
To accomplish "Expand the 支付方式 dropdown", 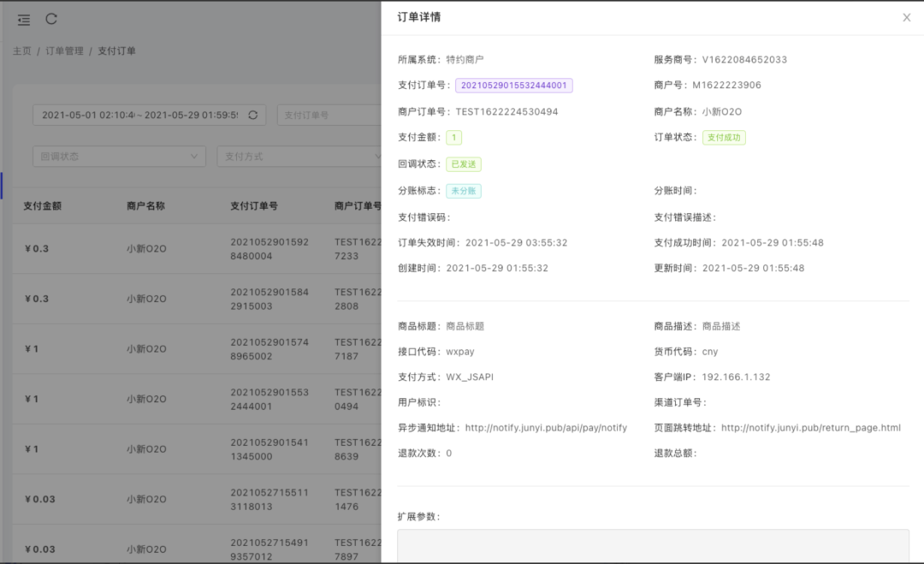I will coord(299,157).
